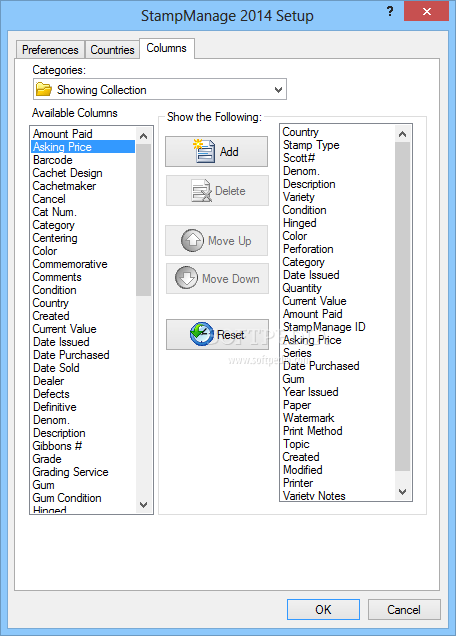Switch to the Countries tab
This screenshot has height=636, width=456.
click(x=112, y=50)
